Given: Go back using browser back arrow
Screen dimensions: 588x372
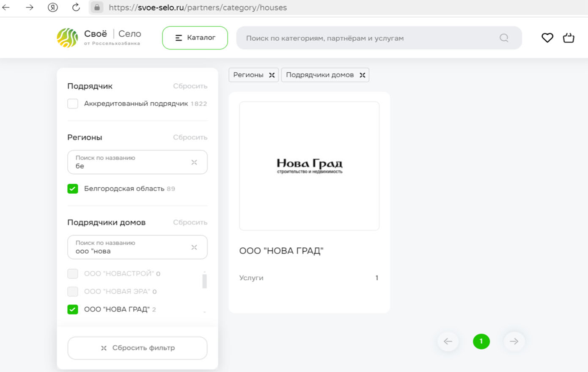Looking at the screenshot, I should [6, 7].
